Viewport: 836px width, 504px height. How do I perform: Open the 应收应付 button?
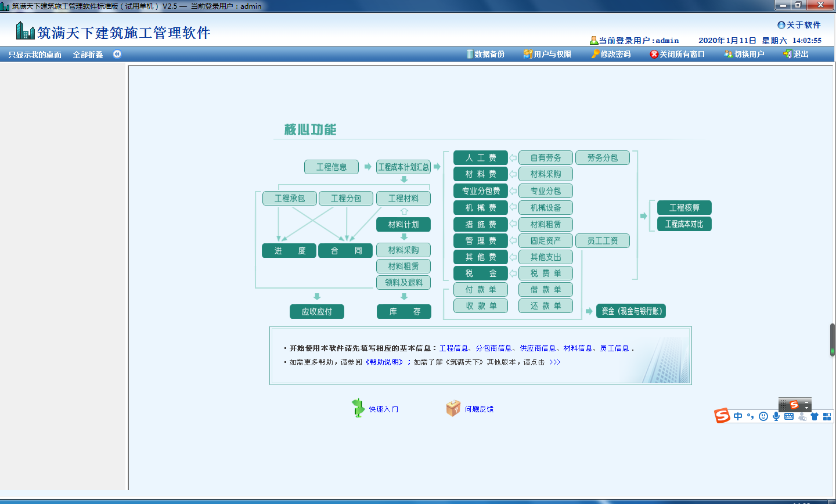pos(317,312)
